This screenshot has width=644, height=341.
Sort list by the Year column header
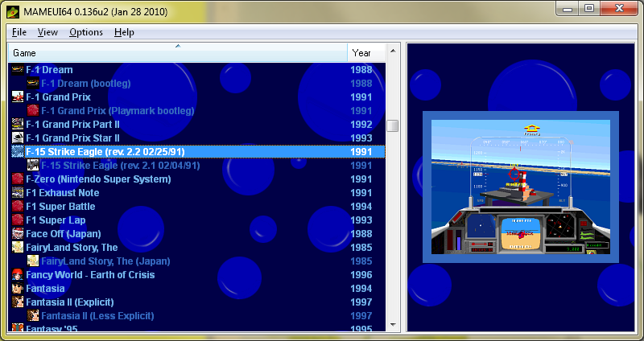[x=361, y=52]
